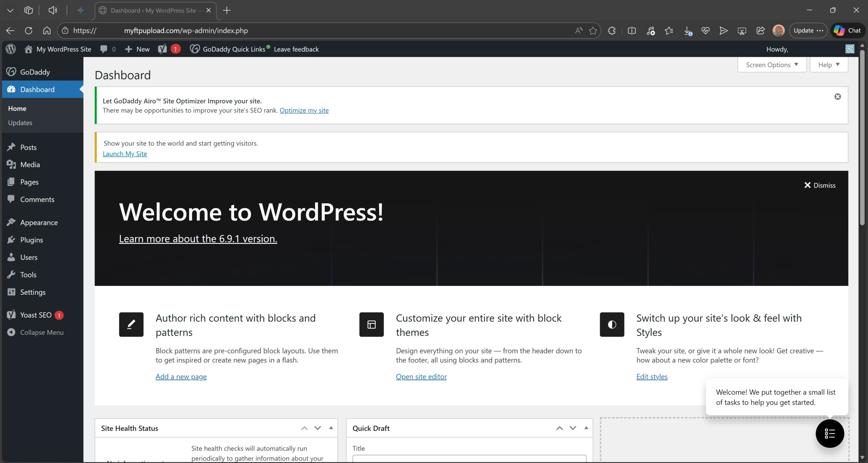868x463 pixels.
Task: Open browser essentials heart icon
Action: click(x=706, y=31)
